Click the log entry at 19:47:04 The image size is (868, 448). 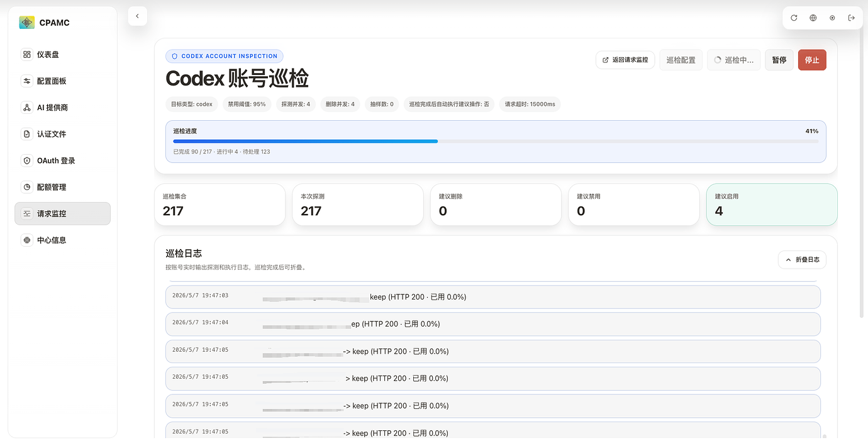tap(493, 324)
